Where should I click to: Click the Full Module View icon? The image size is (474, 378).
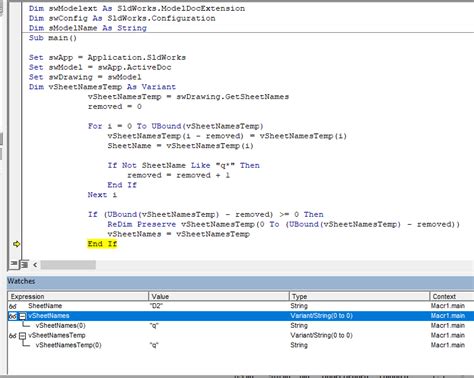pyautogui.click(x=24, y=264)
